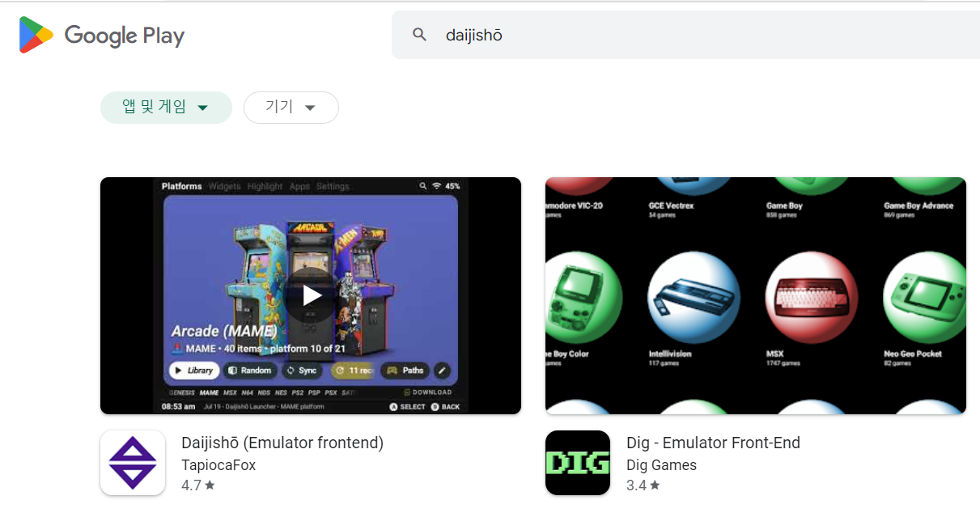Click the 3.4 star rating

[x=643, y=485]
